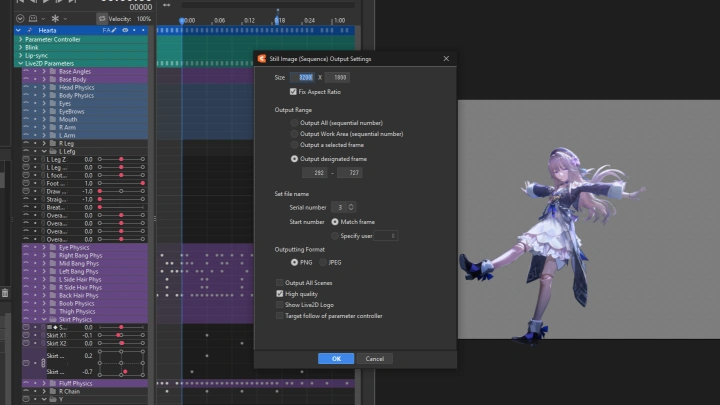Click the snowflake freeze icon in timeline toolbar
This screenshot has width=720, height=405.
[x=55, y=18]
